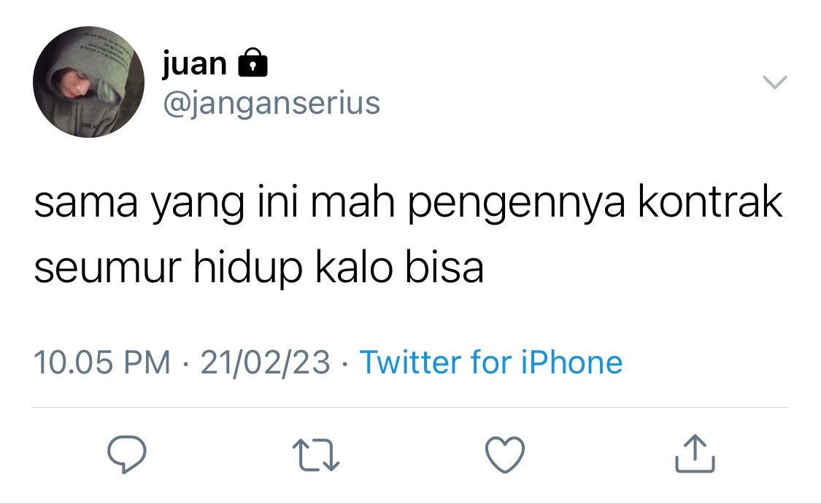Click the word Twitter in source label
The height and width of the screenshot is (504, 821).
pos(410,363)
